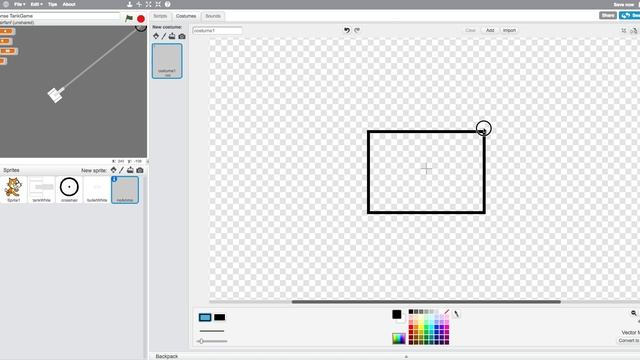Click the Add button

490,30
